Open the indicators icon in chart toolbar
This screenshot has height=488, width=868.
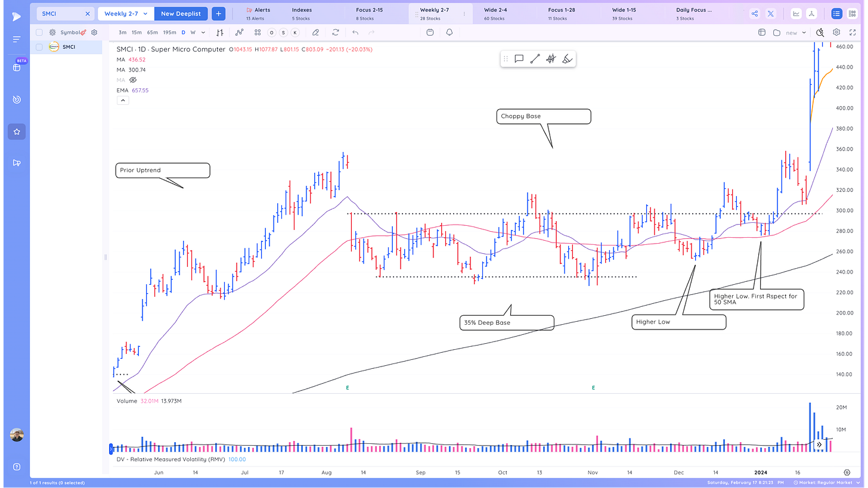240,33
